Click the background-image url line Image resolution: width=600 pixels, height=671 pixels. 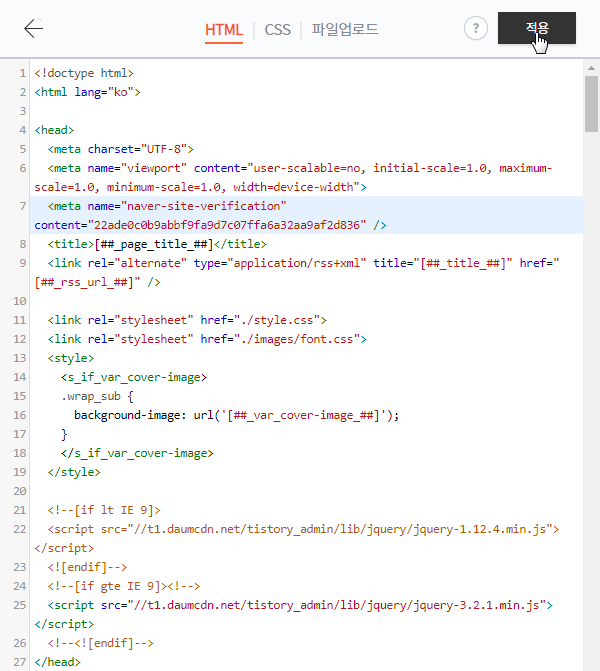click(x=237, y=415)
